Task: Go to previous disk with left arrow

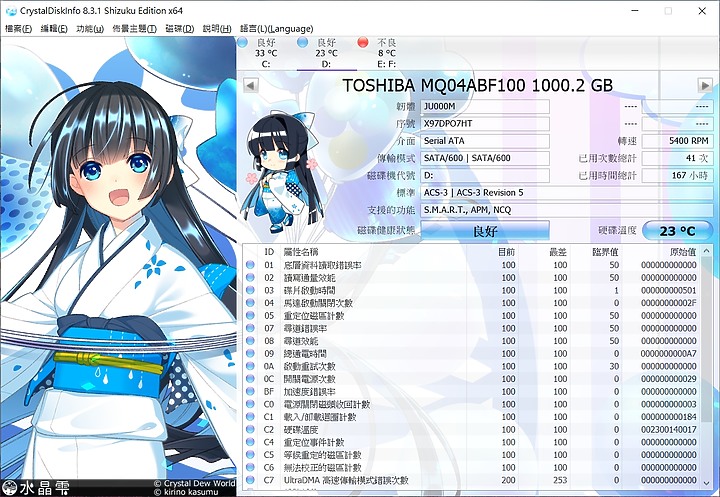Action: (251, 85)
